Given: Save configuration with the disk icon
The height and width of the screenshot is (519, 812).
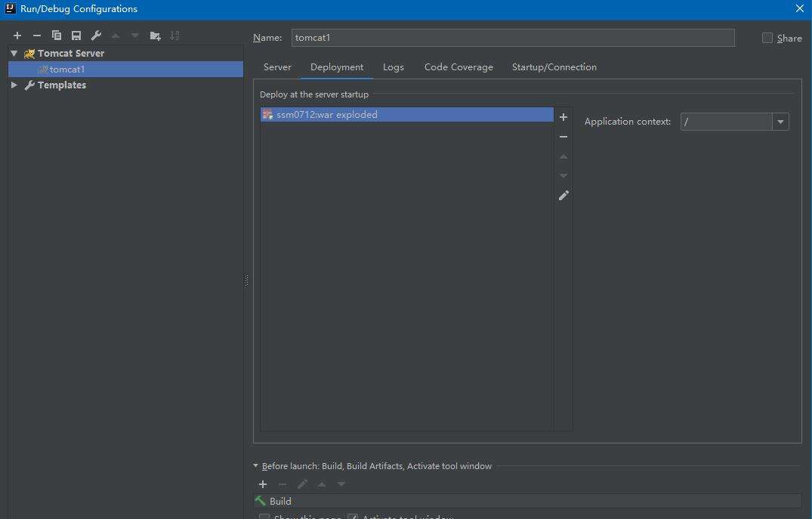Looking at the screenshot, I should pyautogui.click(x=76, y=36).
